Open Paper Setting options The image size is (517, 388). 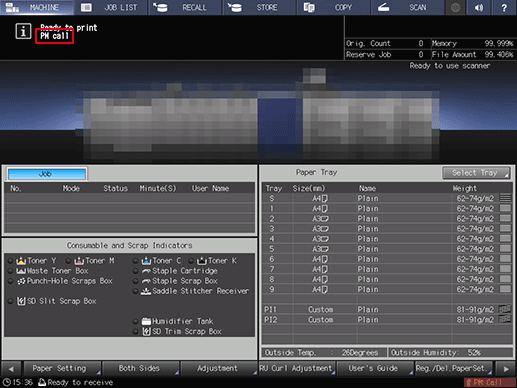tap(62, 368)
